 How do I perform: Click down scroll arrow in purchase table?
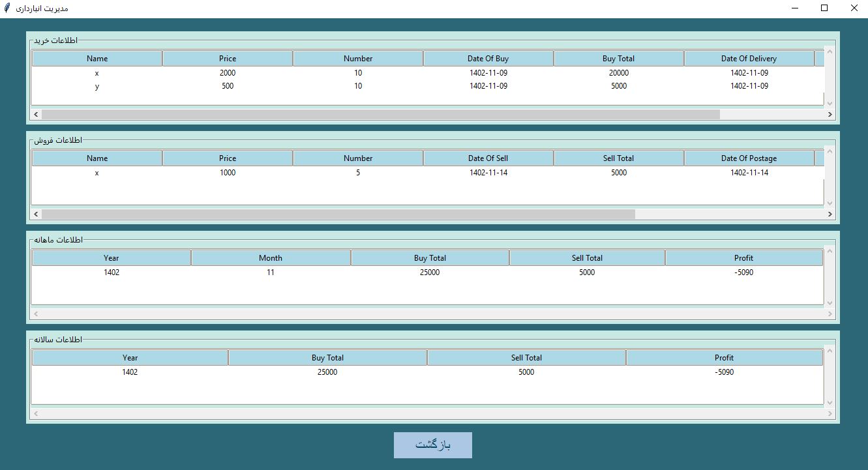830,102
